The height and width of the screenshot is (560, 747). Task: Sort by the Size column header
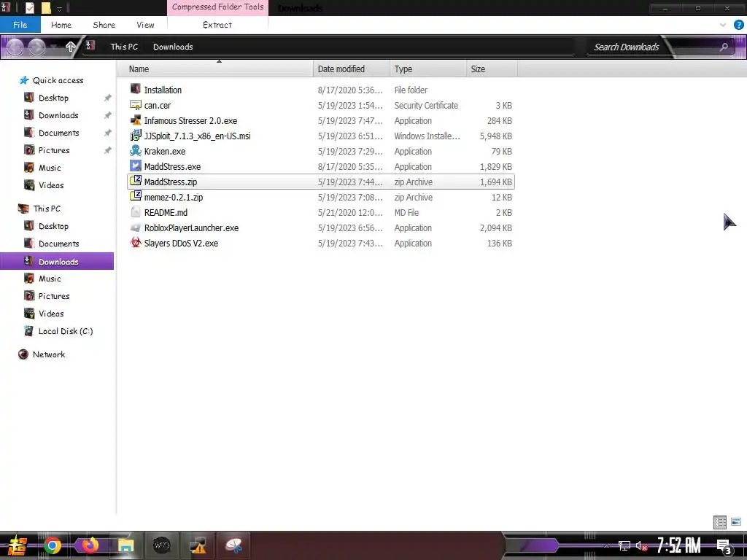click(492, 69)
